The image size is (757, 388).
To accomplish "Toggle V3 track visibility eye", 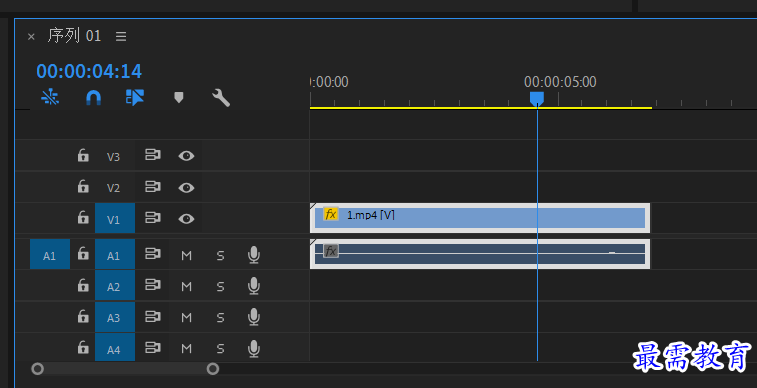I will pyautogui.click(x=186, y=156).
